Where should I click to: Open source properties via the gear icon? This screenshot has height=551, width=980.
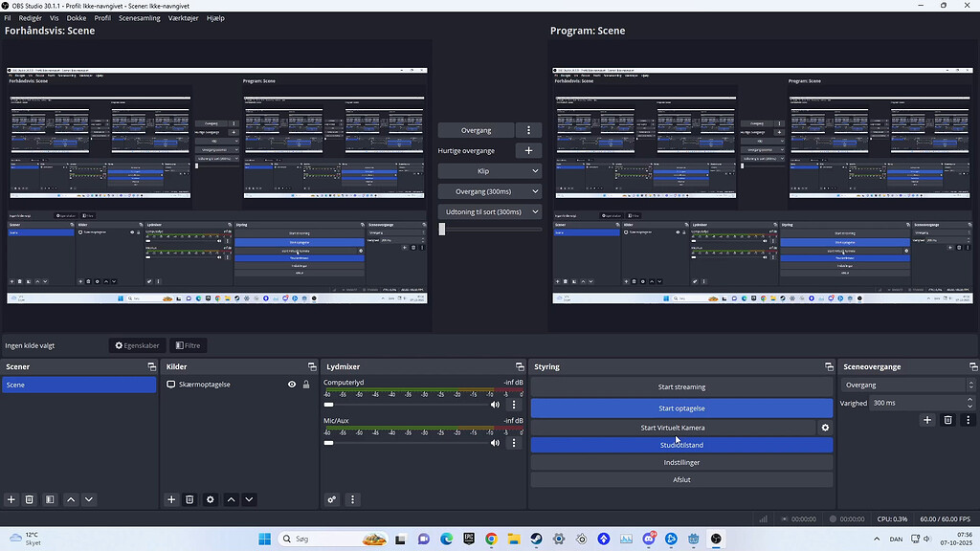210,499
